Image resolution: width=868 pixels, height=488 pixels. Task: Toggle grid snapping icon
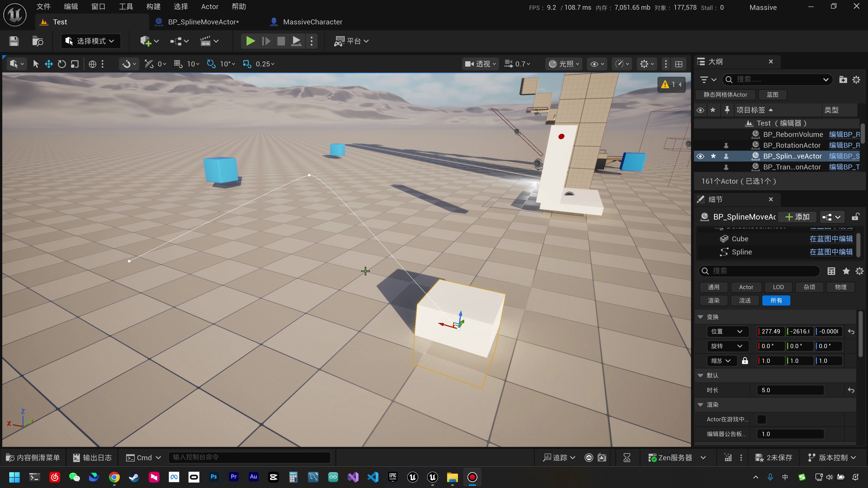(x=178, y=64)
